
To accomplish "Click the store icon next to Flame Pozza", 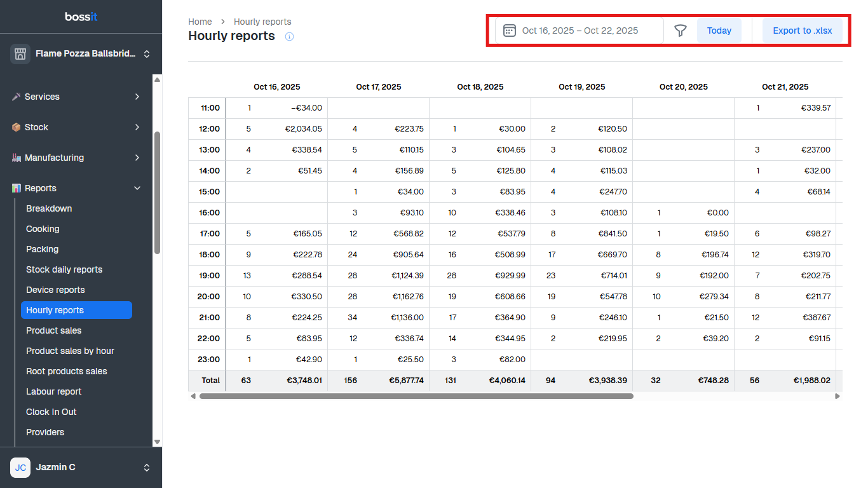I will point(20,54).
